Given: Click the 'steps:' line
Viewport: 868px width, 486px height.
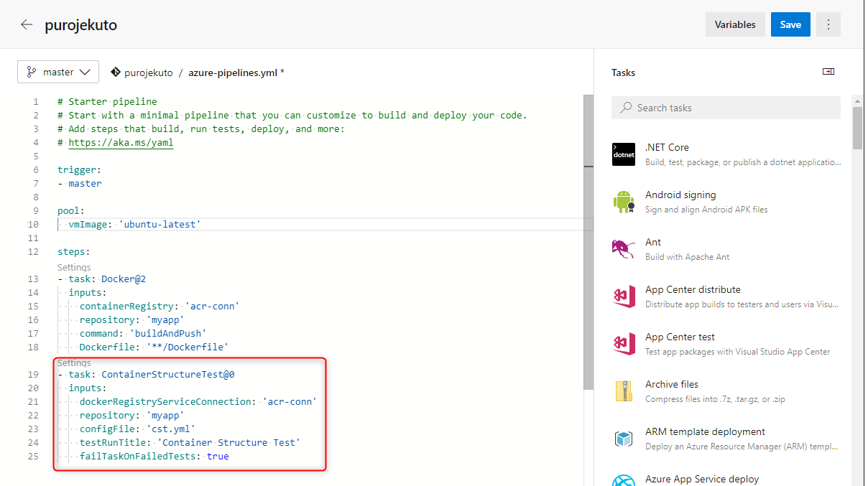Looking at the screenshot, I should click(74, 251).
